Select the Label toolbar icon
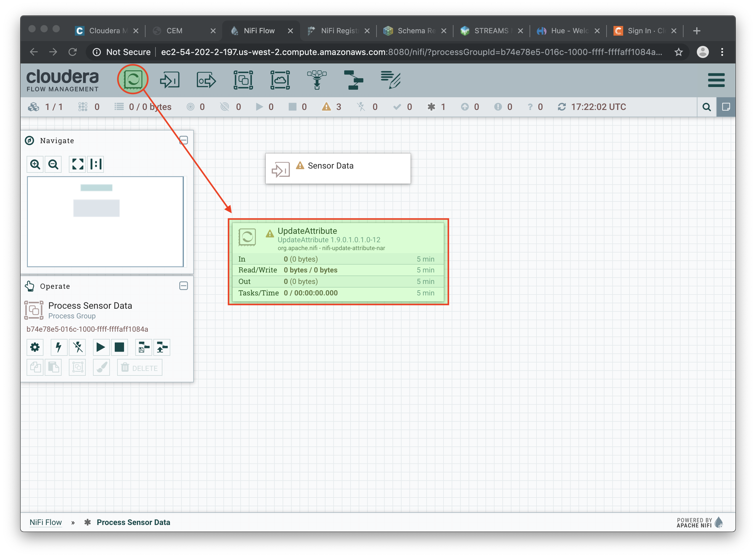Viewport: 756px width, 557px height. pos(390,80)
